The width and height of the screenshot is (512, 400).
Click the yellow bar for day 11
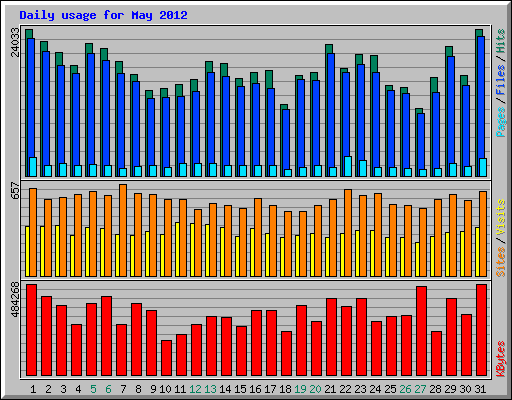tap(177, 249)
